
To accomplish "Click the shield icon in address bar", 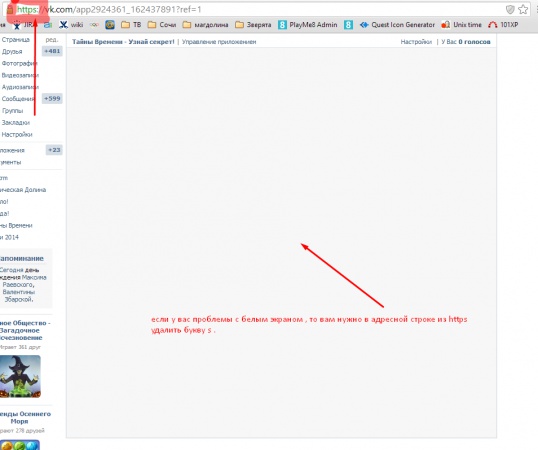I will (510, 9).
